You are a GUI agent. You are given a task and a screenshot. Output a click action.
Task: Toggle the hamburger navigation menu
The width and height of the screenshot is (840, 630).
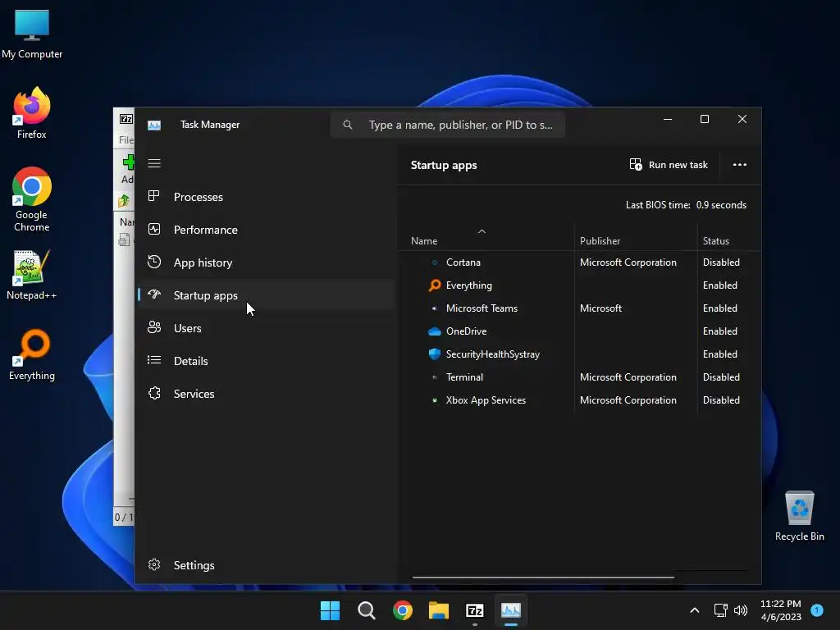(154, 163)
